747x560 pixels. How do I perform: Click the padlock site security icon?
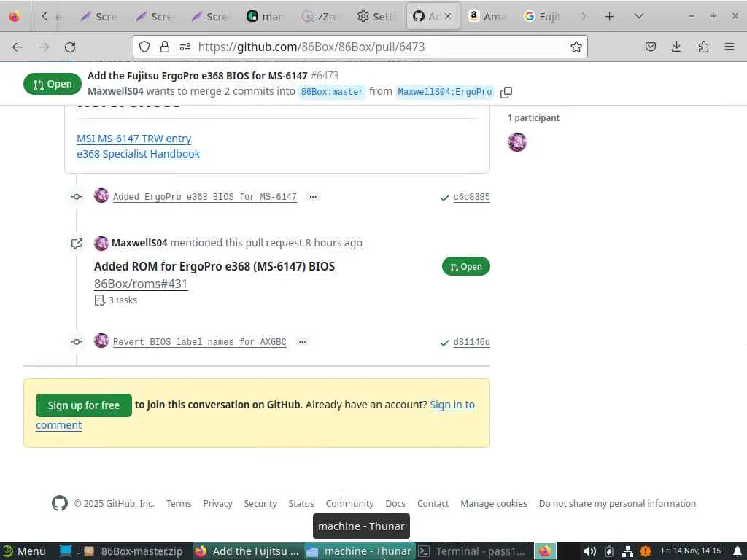click(x=165, y=47)
